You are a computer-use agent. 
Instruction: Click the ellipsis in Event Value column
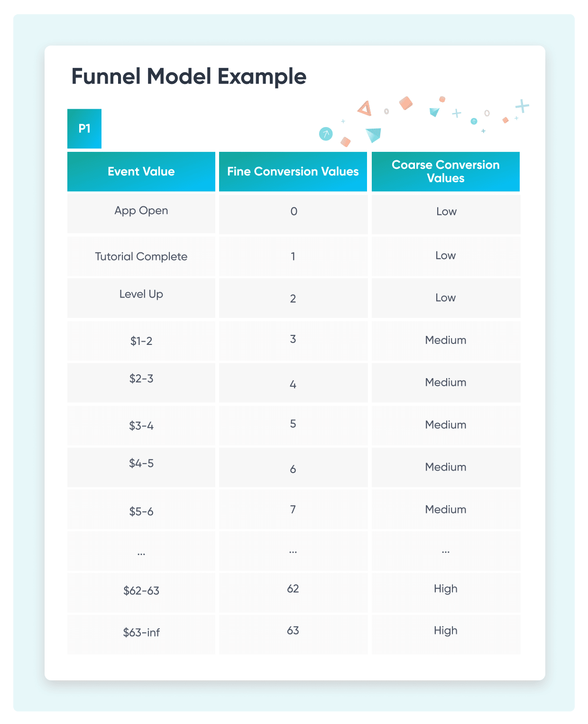(x=141, y=553)
